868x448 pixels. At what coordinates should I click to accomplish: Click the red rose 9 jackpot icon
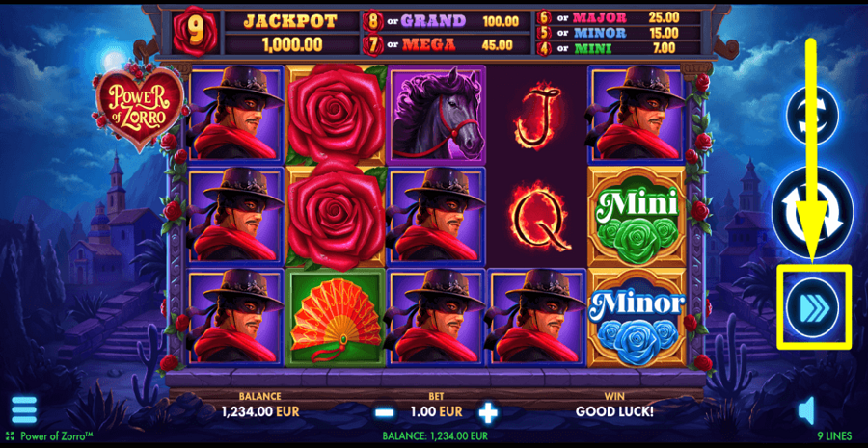point(194,31)
